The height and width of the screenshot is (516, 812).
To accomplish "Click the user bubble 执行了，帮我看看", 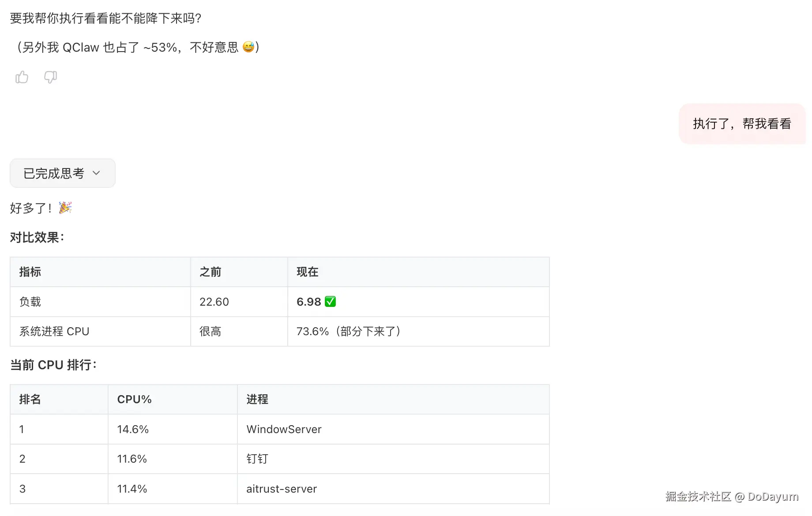I will pos(742,124).
